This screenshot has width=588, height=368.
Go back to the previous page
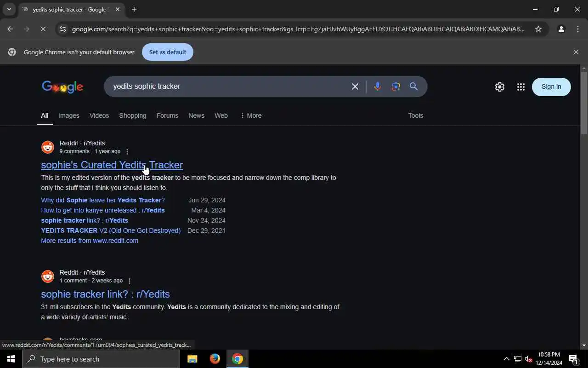pyautogui.click(x=10, y=29)
